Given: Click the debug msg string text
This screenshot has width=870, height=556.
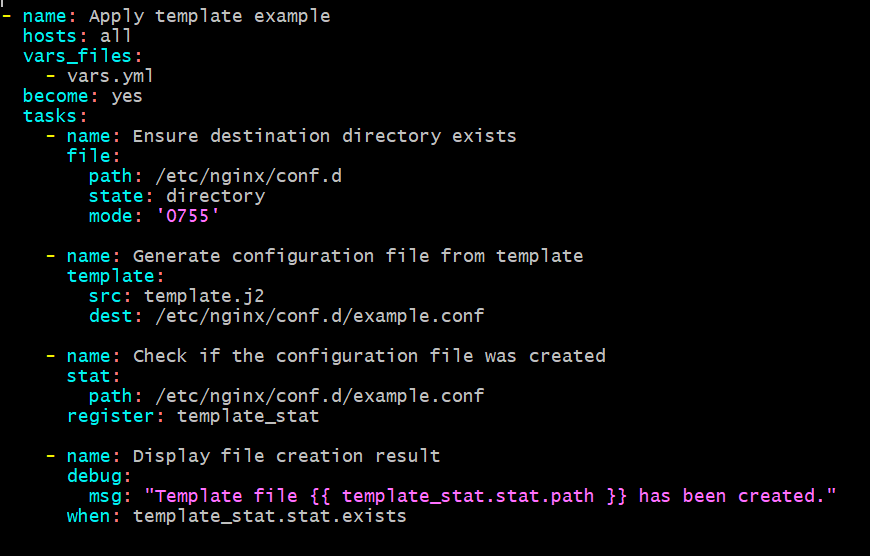Looking at the screenshot, I should coord(490,496).
